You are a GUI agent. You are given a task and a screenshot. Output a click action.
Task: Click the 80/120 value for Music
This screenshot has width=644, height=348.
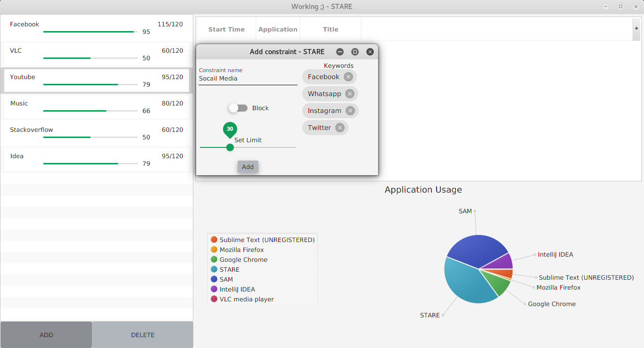(x=173, y=103)
